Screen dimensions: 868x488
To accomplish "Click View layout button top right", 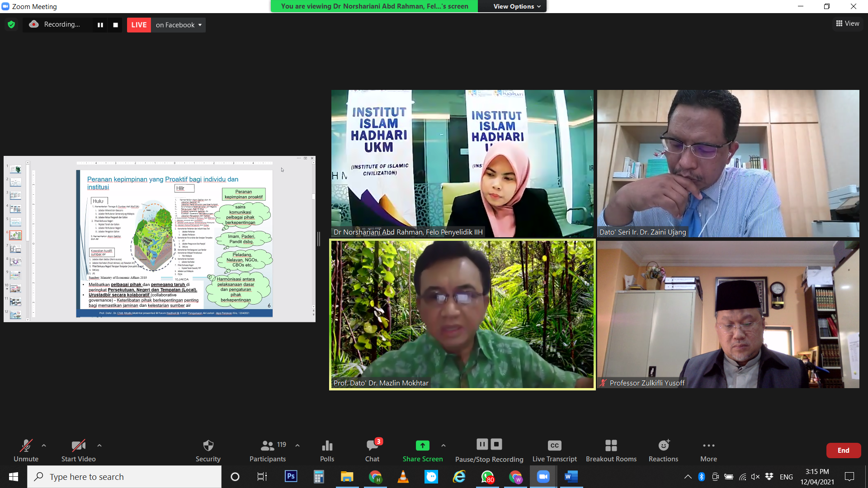I will pos(848,23).
